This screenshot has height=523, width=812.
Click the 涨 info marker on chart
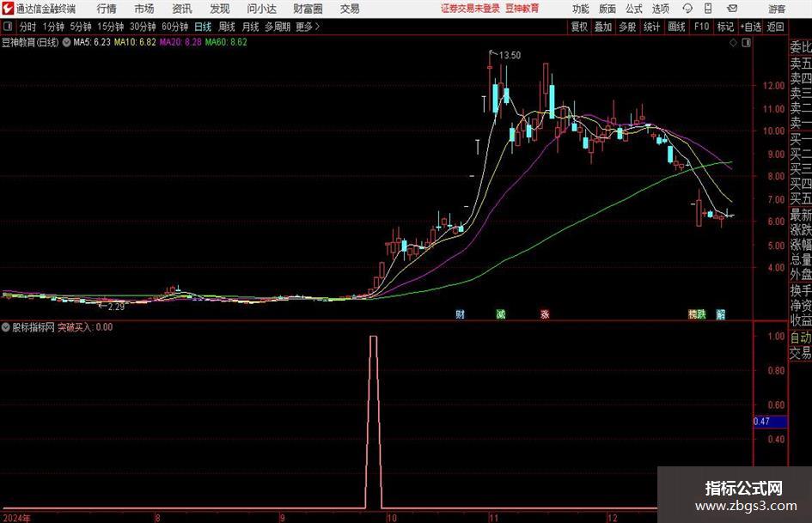click(545, 313)
